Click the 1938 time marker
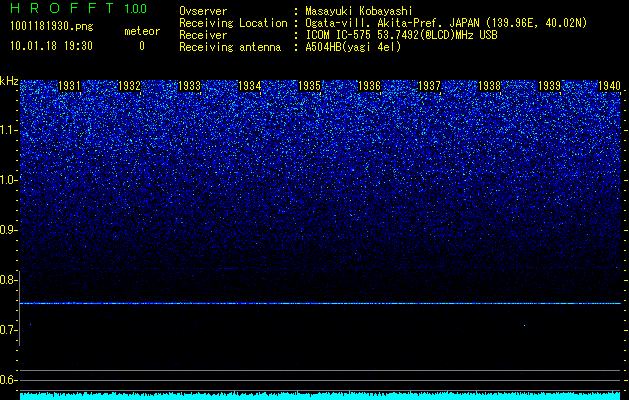This screenshot has height=400, width=629. (x=490, y=85)
